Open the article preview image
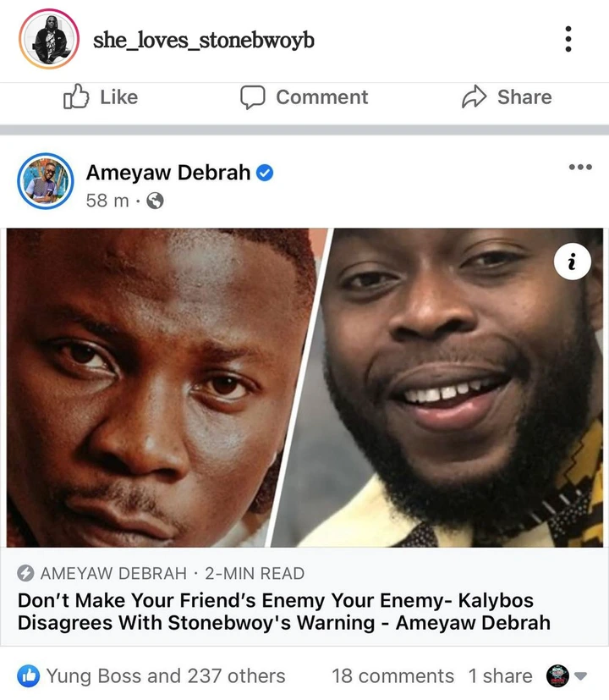This screenshot has width=609, height=700. coord(304,388)
